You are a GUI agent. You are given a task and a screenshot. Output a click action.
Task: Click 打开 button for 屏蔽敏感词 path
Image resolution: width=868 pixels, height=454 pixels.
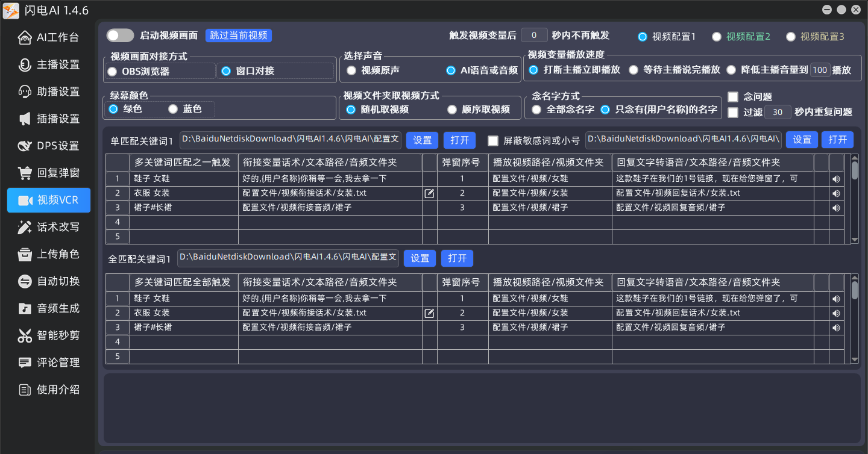point(838,140)
